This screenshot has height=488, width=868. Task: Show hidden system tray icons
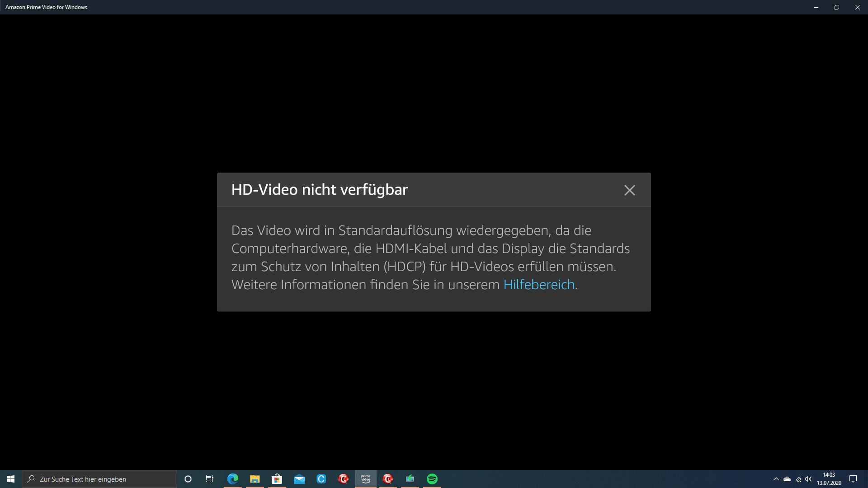coord(776,479)
